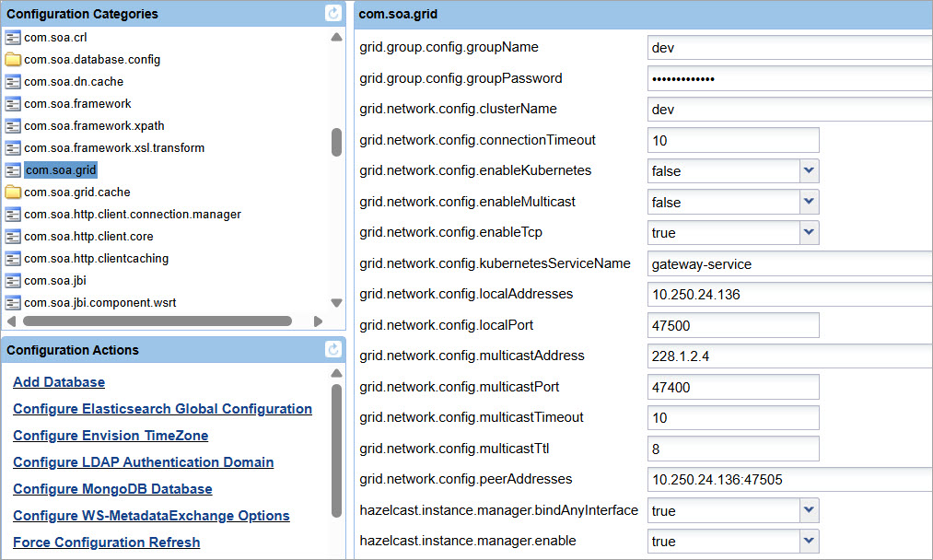Click the refresh icon in Configuration Actions header
The width and height of the screenshot is (933, 560).
click(333, 350)
